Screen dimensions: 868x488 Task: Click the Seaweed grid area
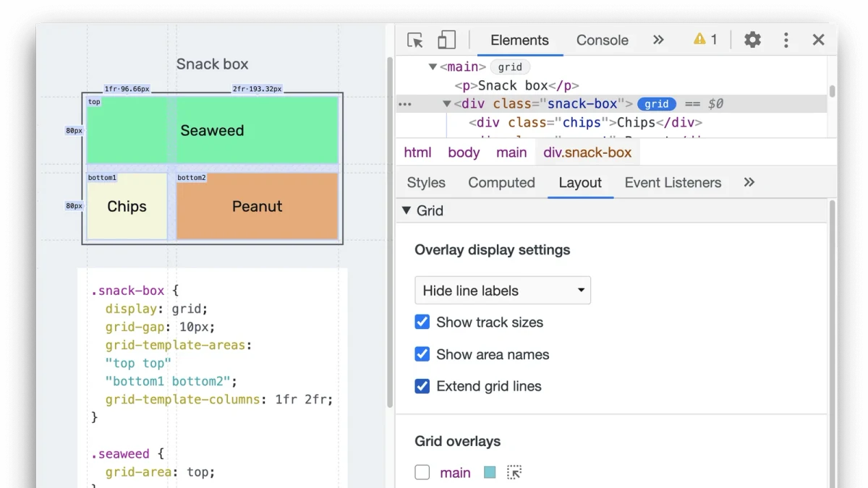[212, 130]
